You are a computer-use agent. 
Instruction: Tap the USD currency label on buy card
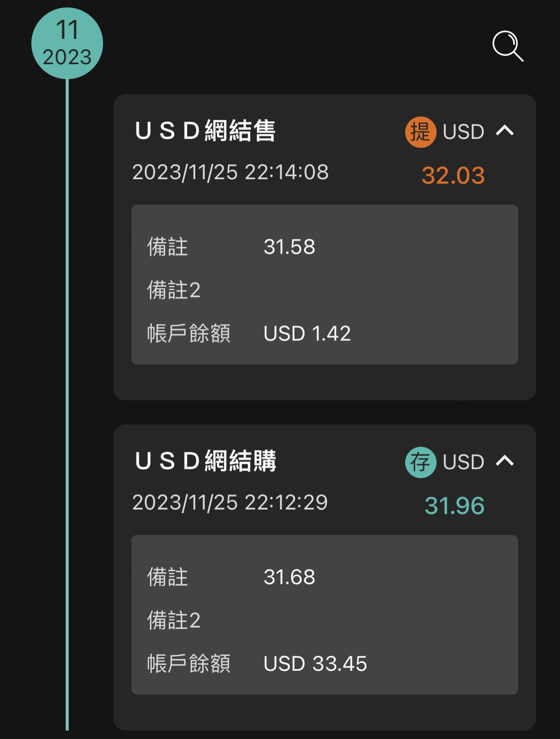tap(463, 462)
